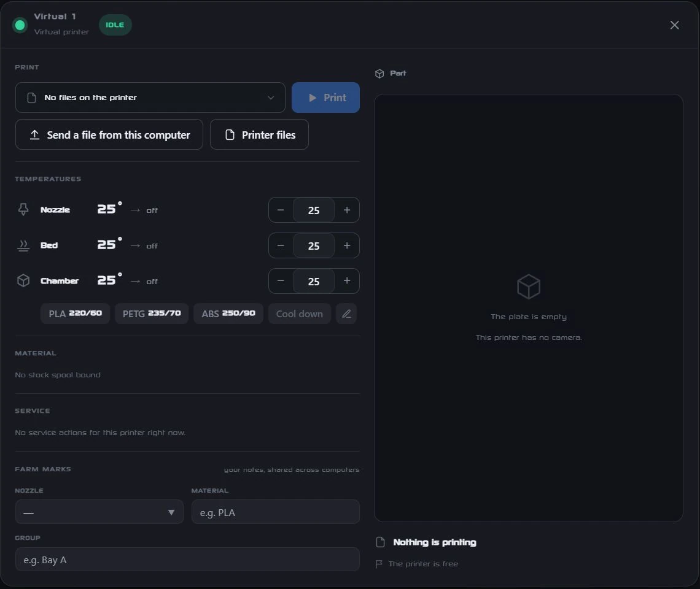
Task: Click the Chamber current temperature 25° reading
Action: tap(109, 279)
